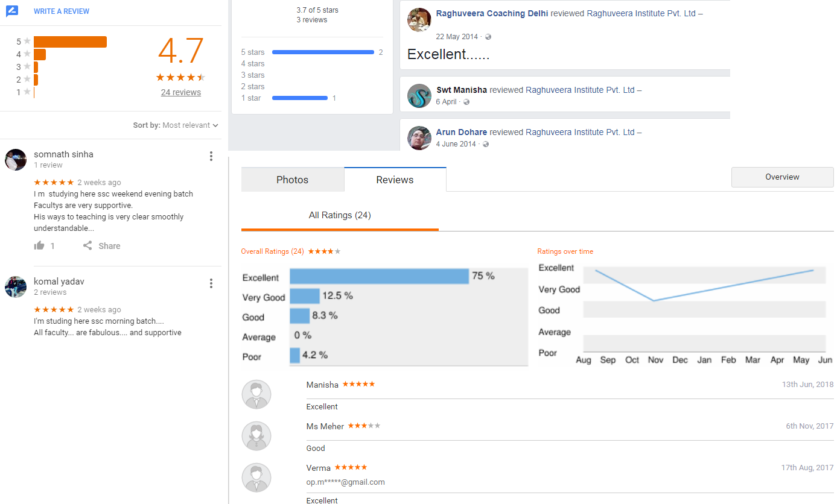Screen dimensions: 840x504
Task: Click the 'Good' comment in Ms Meher's review
Action: click(x=316, y=448)
